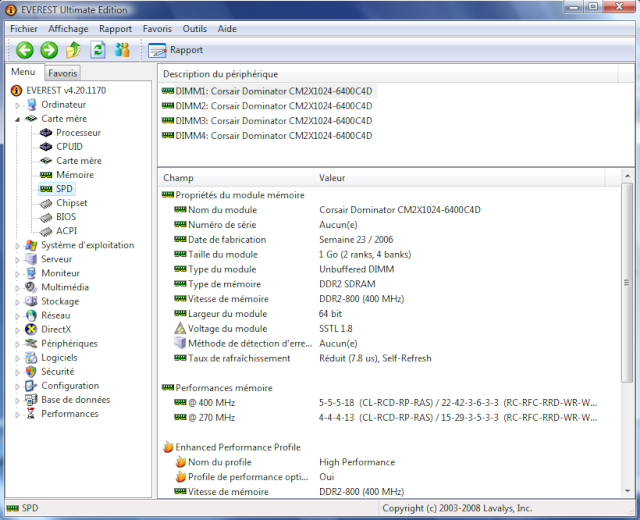Select the SPD item in tree
The width and height of the screenshot is (640, 520).
point(58,189)
